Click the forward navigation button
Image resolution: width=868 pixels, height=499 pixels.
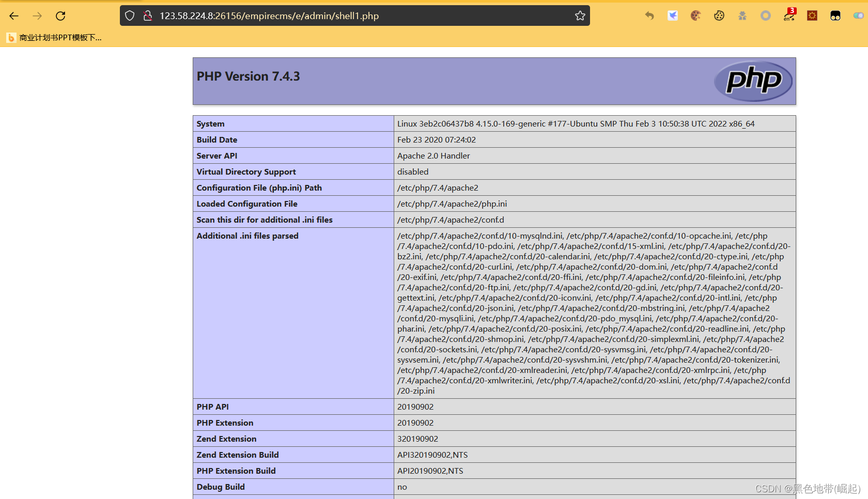click(x=37, y=15)
